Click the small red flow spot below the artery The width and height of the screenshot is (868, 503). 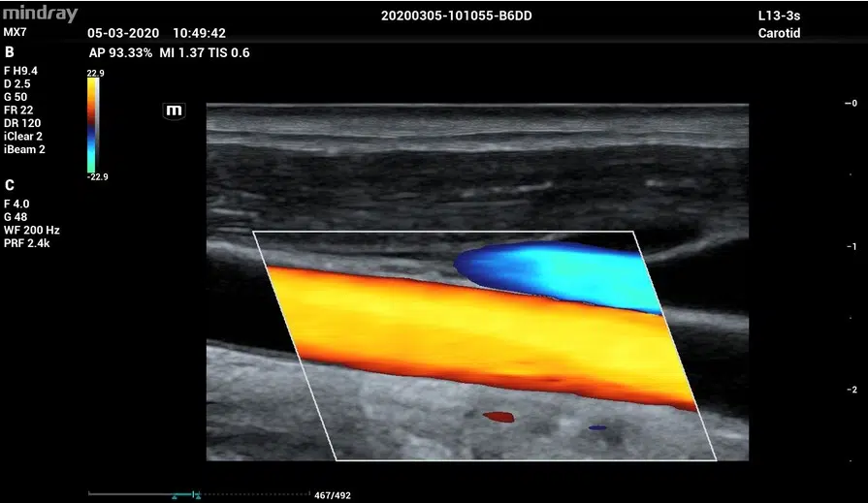[x=498, y=417]
